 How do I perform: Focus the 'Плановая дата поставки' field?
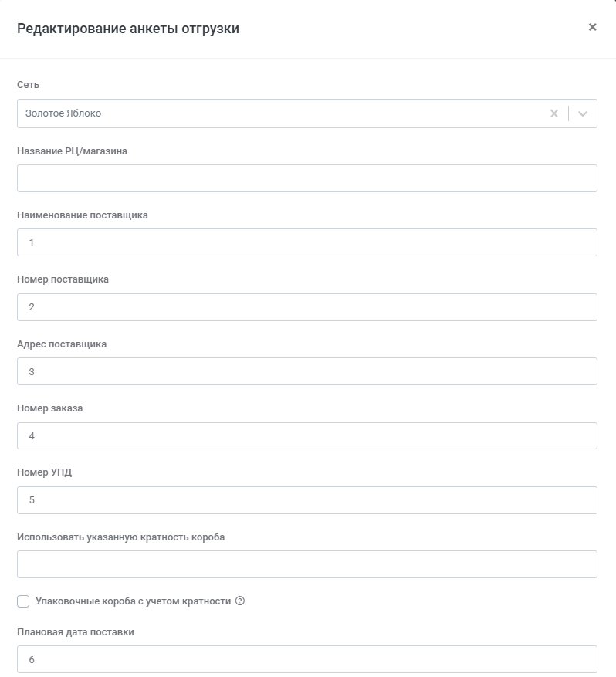click(x=306, y=660)
